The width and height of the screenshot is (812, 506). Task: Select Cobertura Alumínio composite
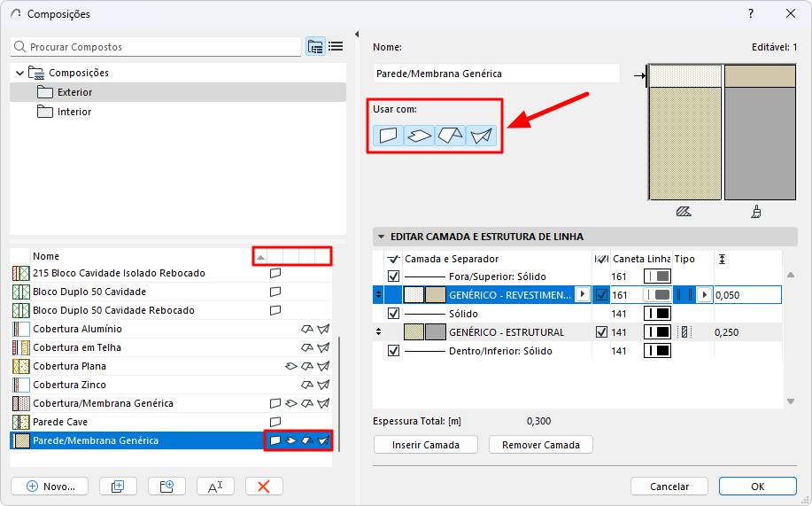pyautogui.click(x=171, y=329)
